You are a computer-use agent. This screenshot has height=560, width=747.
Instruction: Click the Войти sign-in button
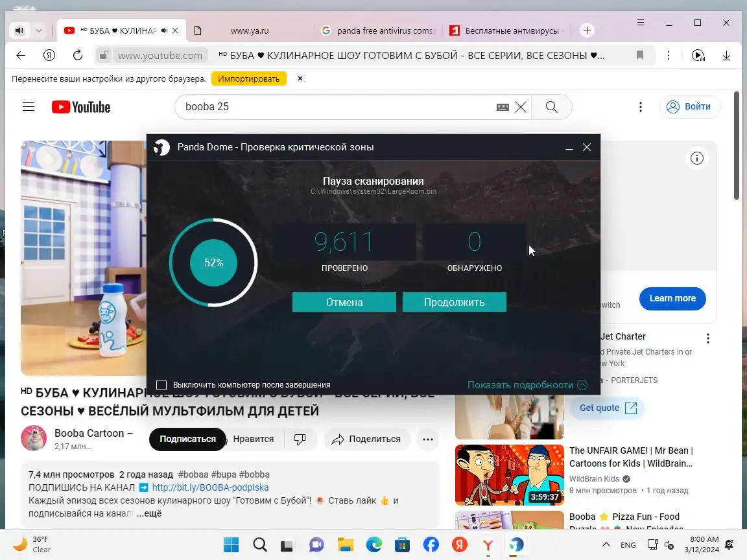pos(689,107)
